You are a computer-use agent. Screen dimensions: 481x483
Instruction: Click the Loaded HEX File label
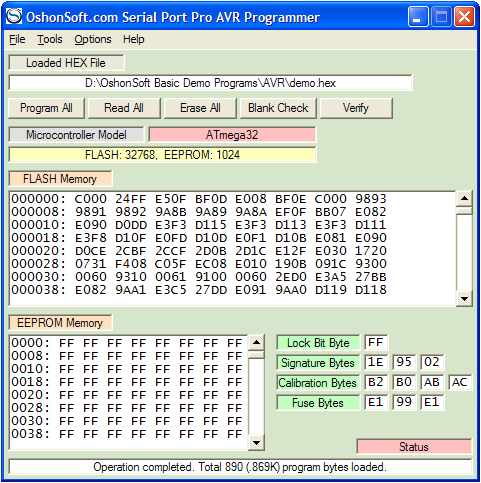pyautogui.click(x=66, y=63)
